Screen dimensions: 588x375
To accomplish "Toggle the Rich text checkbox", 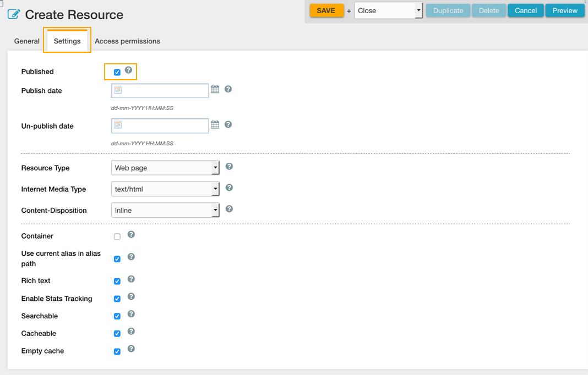I will coord(117,282).
